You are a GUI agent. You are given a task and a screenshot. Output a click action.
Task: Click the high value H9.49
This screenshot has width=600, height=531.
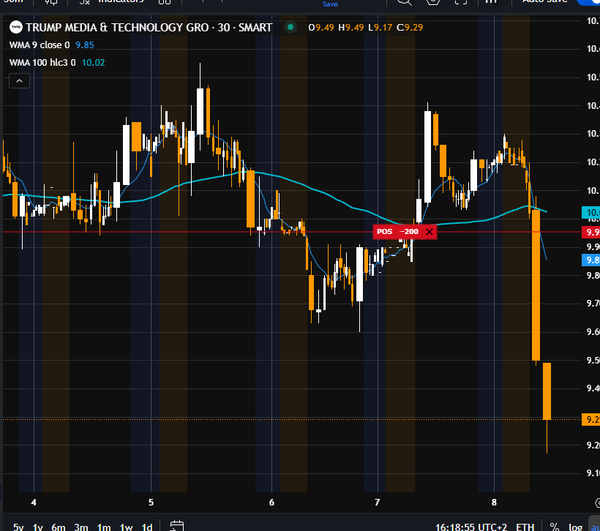tap(351, 28)
